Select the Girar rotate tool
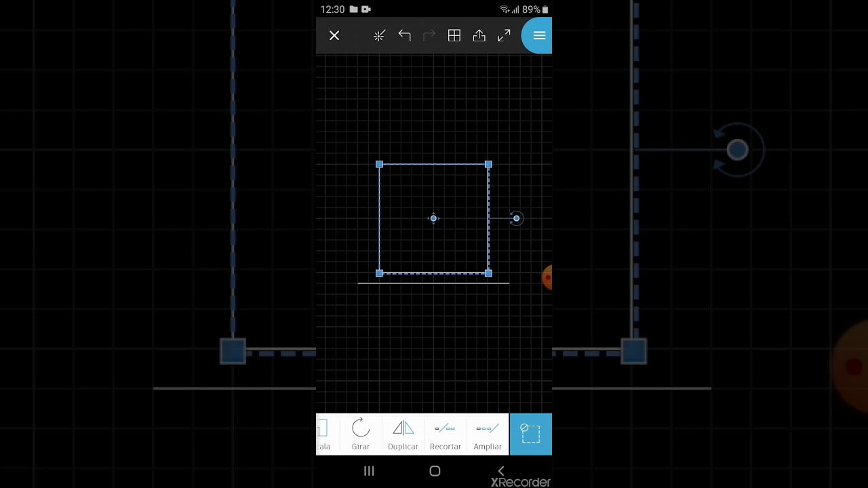The width and height of the screenshot is (868, 488). pos(361,434)
